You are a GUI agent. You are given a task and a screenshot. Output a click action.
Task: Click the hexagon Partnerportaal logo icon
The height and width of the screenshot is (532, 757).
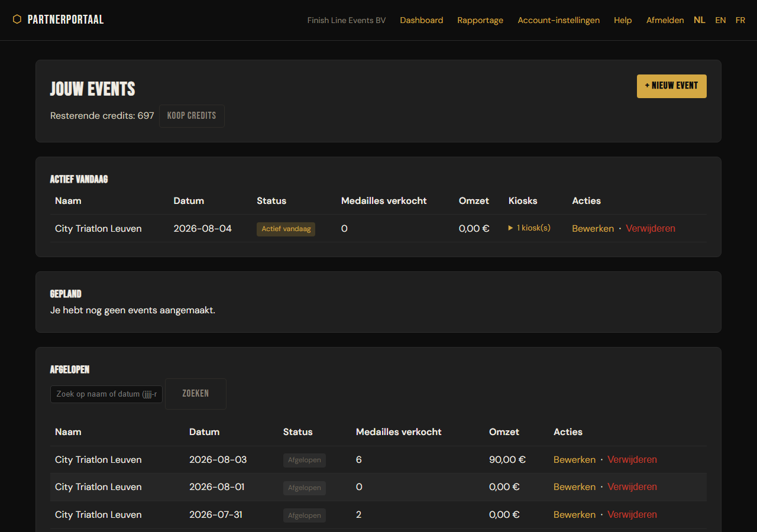[17, 20]
